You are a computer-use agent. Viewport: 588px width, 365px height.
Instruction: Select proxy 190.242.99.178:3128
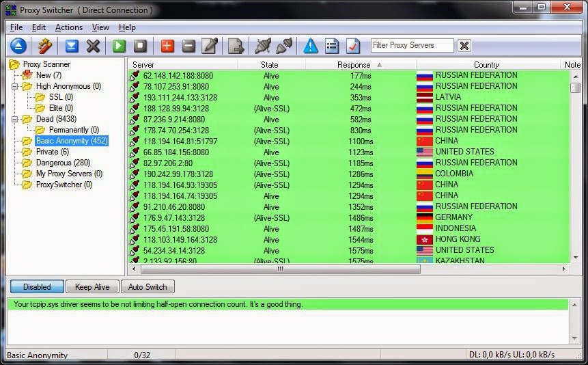tap(178, 174)
